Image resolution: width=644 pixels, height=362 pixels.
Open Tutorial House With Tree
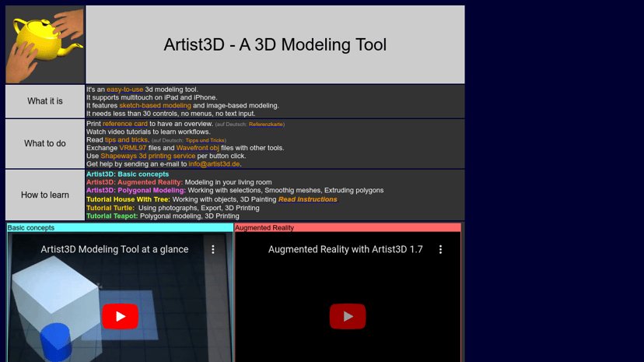(128, 199)
